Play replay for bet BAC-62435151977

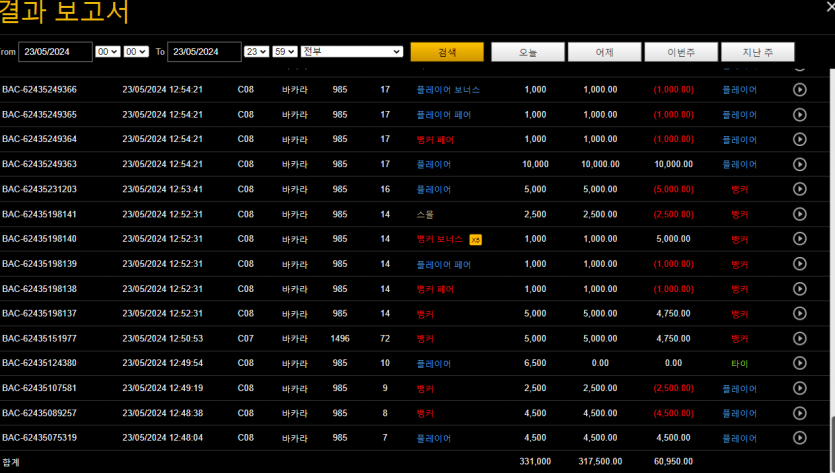pos(799,338)
